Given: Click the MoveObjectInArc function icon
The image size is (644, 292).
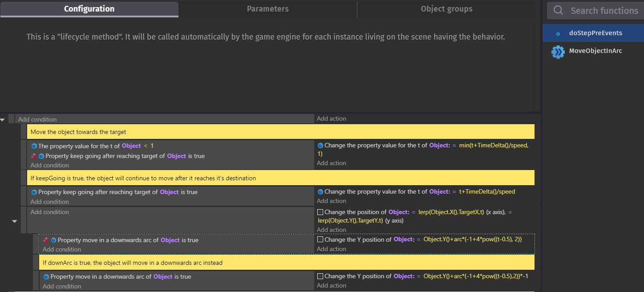Looking at the screenshot, I should click(558, 52).
